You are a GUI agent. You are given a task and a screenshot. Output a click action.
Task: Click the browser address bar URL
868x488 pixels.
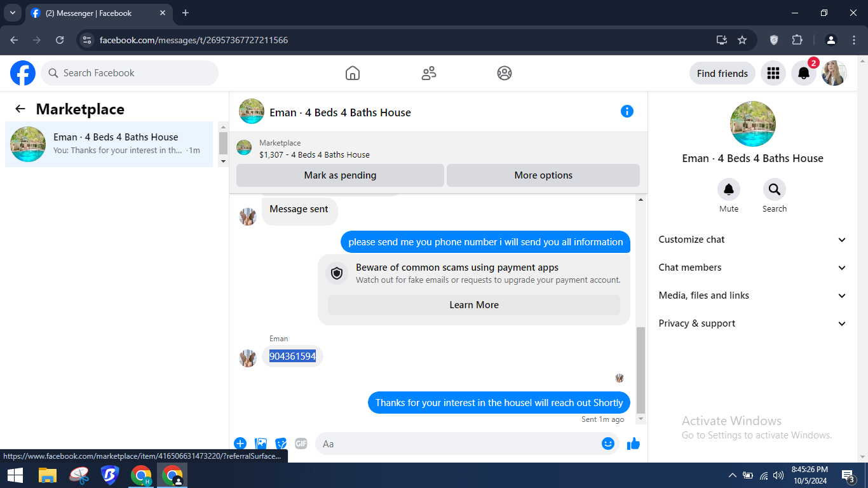click(194, 40)
